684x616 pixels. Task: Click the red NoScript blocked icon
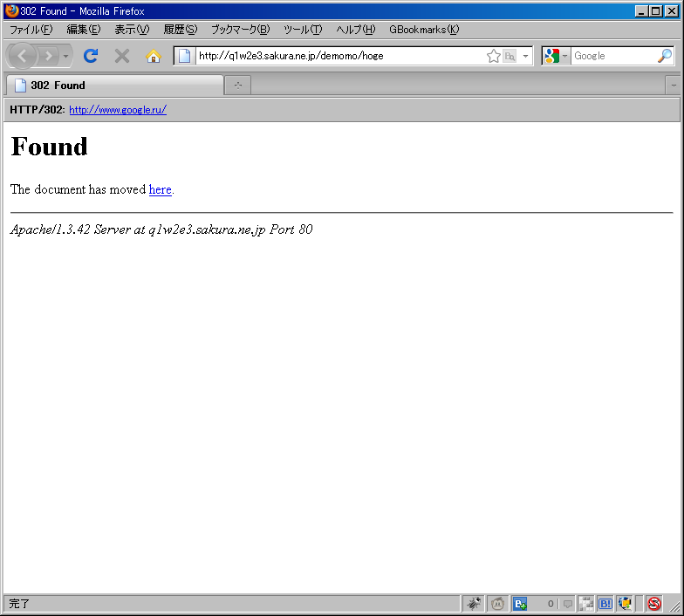coord(654,604)
